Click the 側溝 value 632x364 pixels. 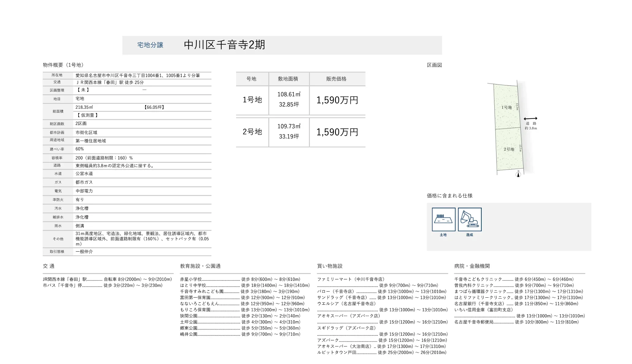tap(80, 226)
